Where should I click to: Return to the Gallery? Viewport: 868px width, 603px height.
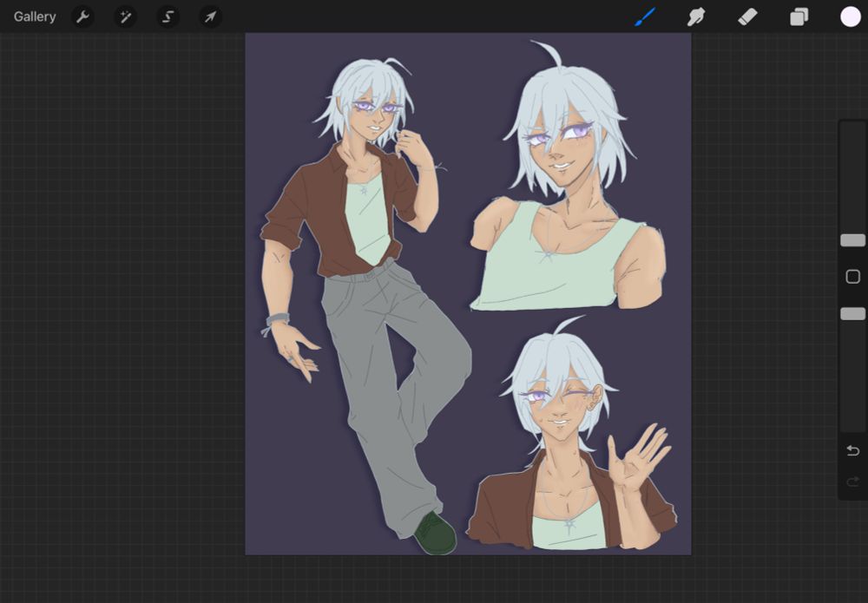35,16
